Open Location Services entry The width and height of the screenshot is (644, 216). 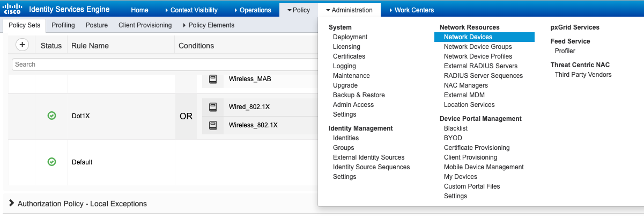point(469,105)
